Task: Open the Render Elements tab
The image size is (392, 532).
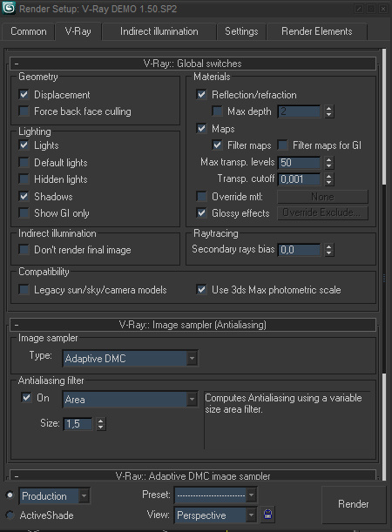Action: coord(317,31)
